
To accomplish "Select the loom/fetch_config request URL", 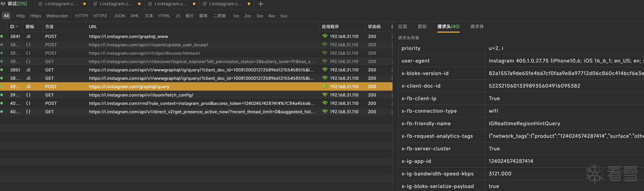I will 141,95.
